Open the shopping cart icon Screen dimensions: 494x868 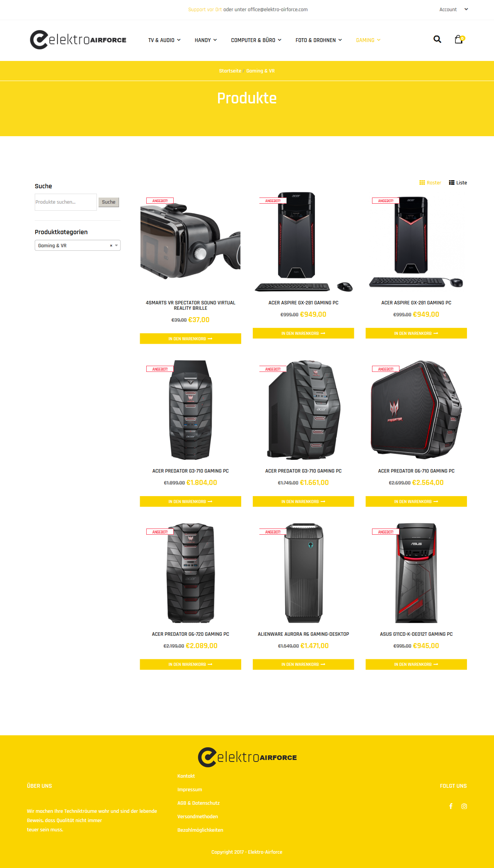(459, 39)
